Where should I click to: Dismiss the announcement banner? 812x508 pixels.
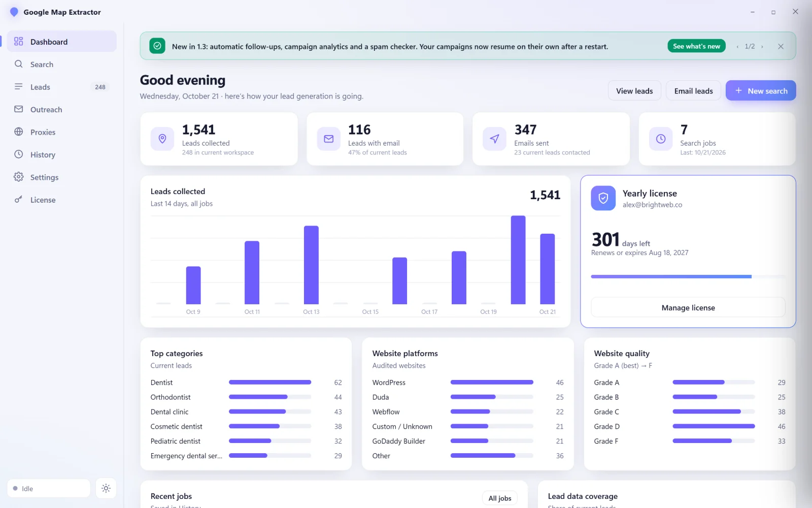click(781, 46)
